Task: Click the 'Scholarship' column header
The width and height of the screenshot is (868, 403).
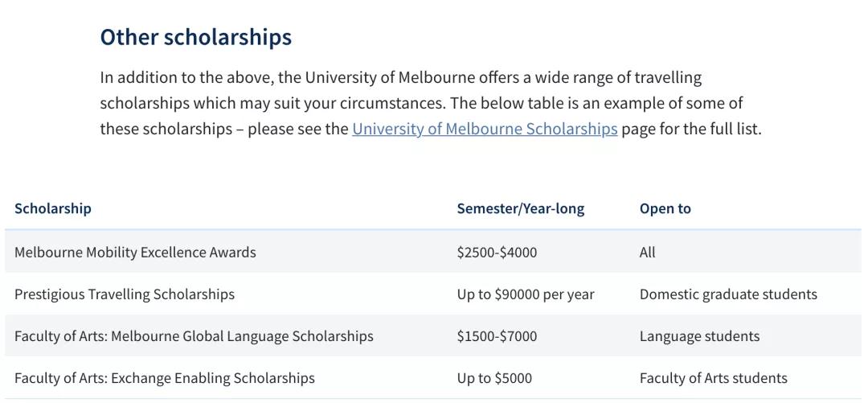Action: coord(53,208)
